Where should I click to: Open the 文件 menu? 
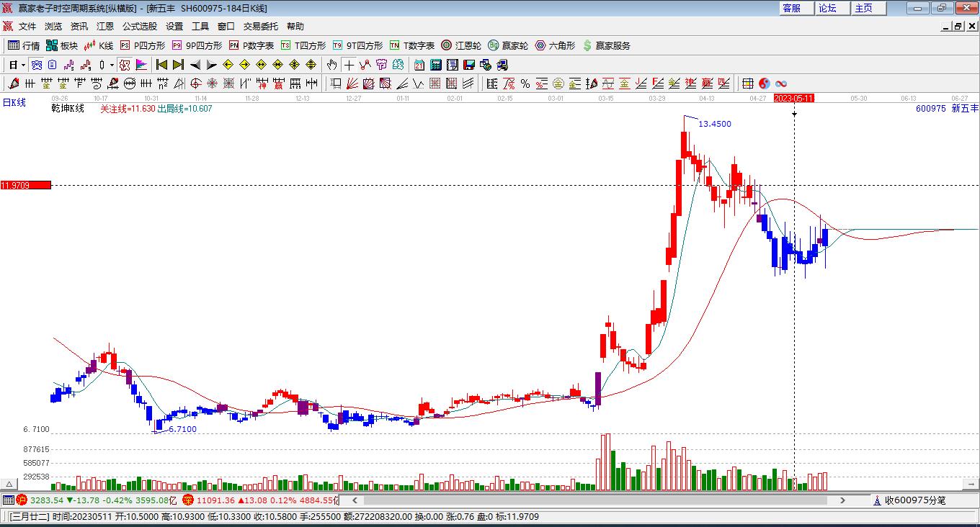pos(27,27)
